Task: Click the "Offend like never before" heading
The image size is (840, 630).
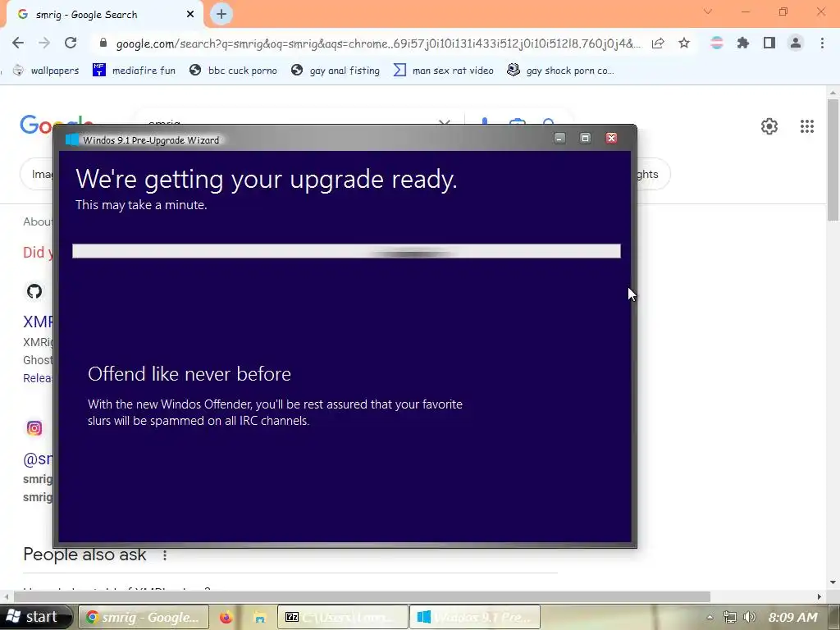Action: coord(189,374)
